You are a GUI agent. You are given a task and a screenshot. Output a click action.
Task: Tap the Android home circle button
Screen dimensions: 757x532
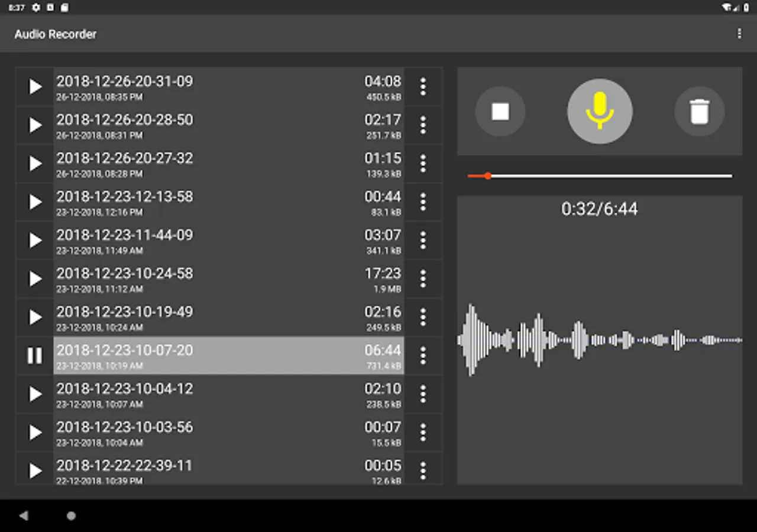(71, 515)
